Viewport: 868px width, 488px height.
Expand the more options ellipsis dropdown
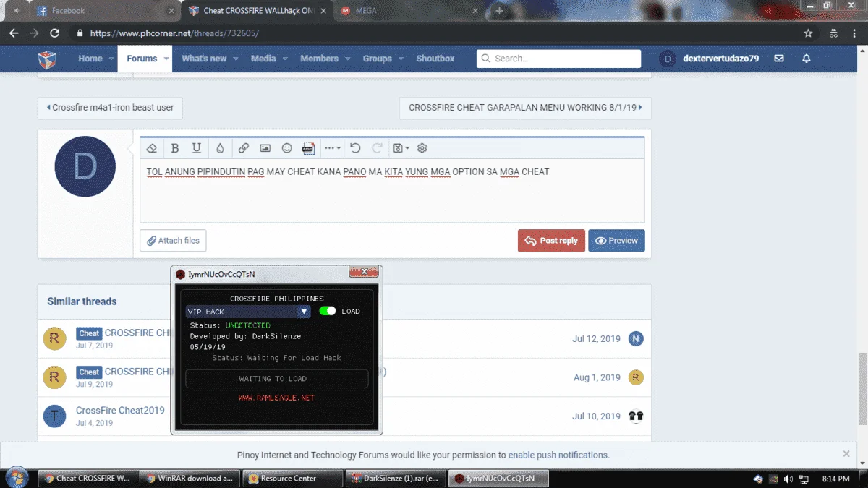(x=332, y=148)
